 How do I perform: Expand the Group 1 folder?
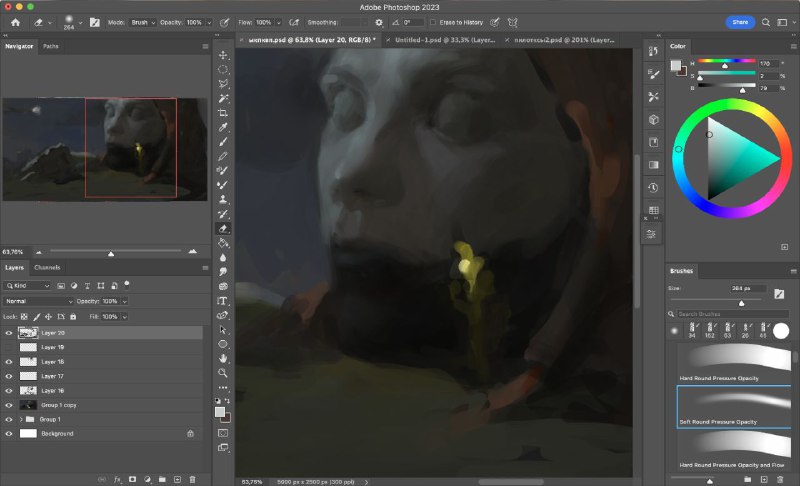pyautogui.click(x=21, y=419)
